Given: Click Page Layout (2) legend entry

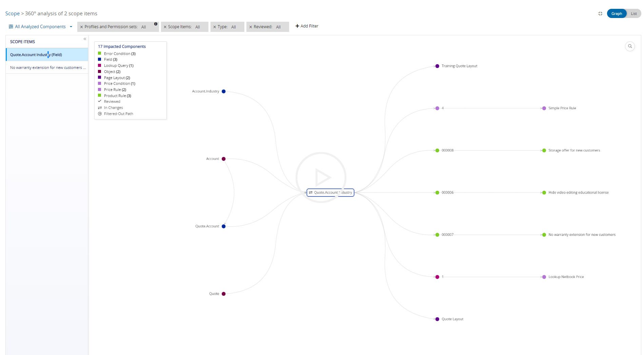Looking at the screenshot, I should 117,78.
